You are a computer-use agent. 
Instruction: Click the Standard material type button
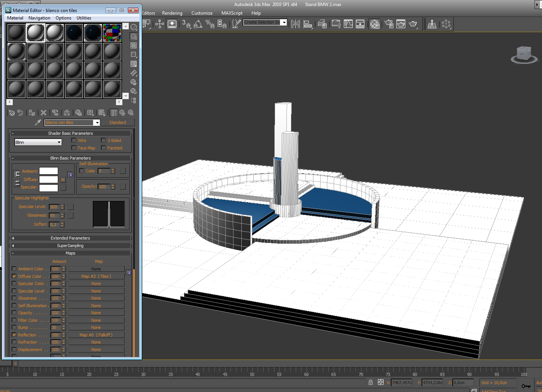click(117, 122)
